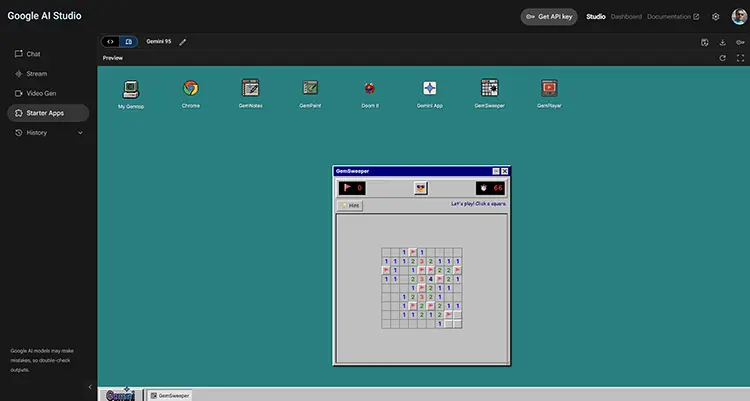Open the GemNotes desktop icon
750x401 pixels.
250,93
